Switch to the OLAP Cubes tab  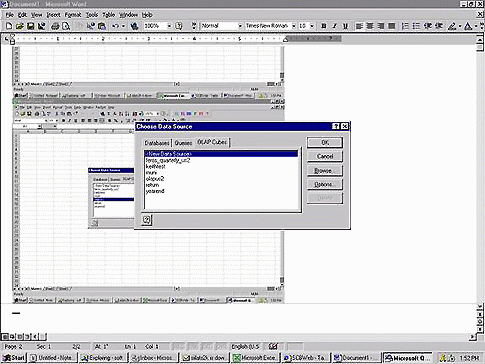point(212,142)
